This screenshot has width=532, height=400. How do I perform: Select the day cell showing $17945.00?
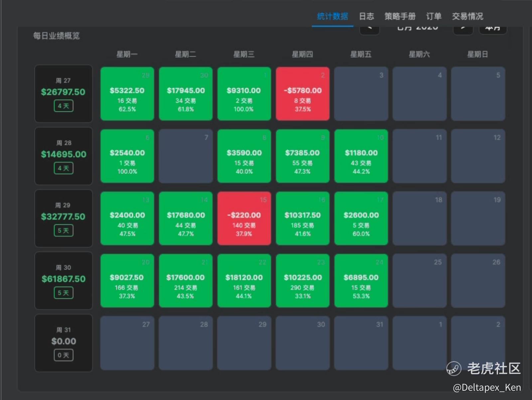(186, 94)
